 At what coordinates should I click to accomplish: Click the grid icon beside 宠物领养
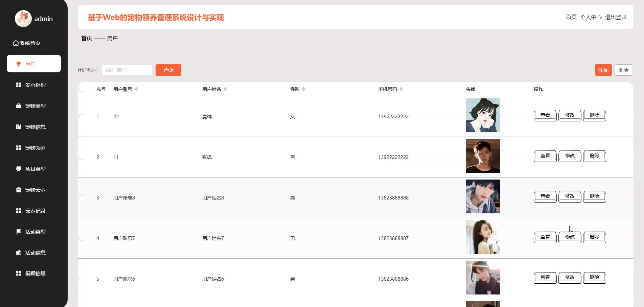click(x=19, y=148)
